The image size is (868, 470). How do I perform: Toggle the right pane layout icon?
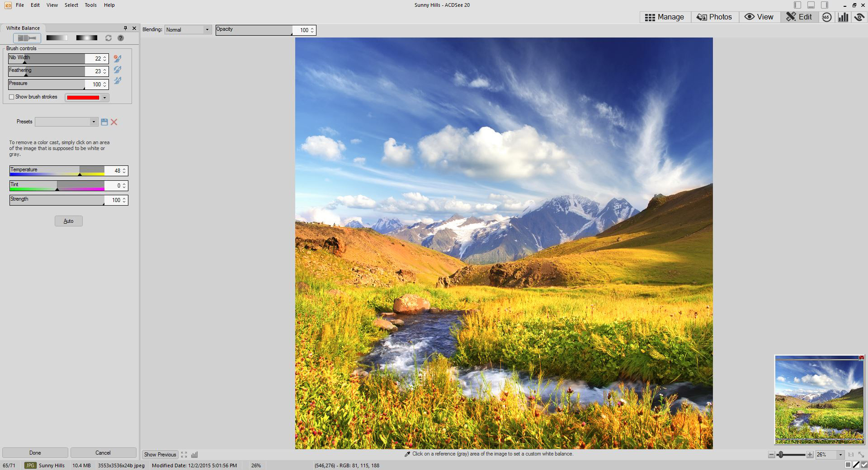825,5
